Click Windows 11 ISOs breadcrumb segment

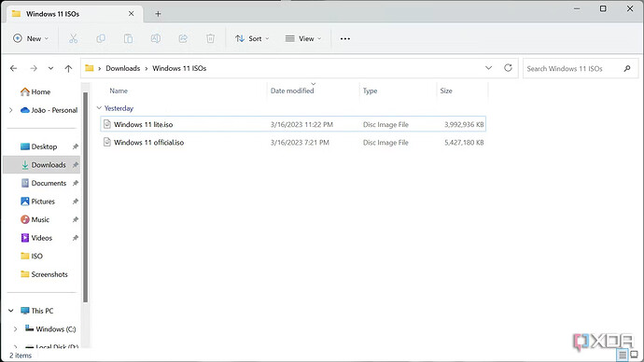179,68
